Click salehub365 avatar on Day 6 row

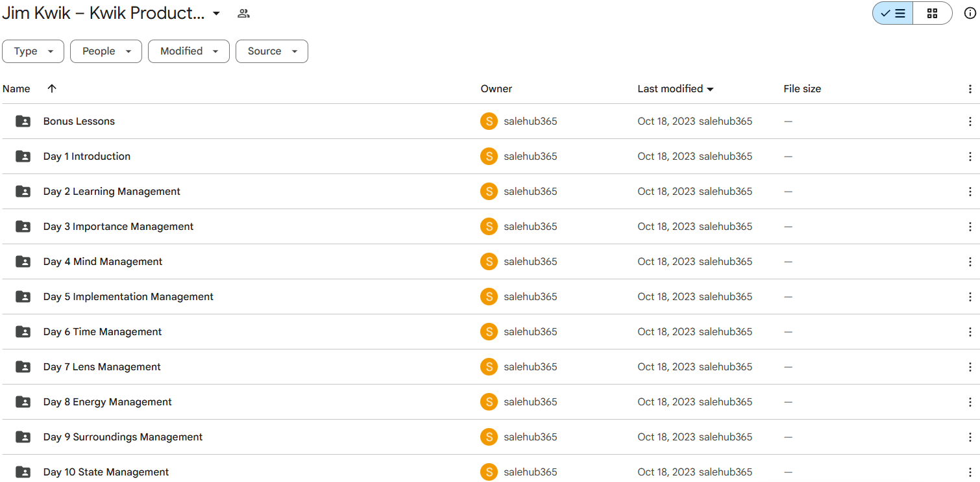point(489,332)
